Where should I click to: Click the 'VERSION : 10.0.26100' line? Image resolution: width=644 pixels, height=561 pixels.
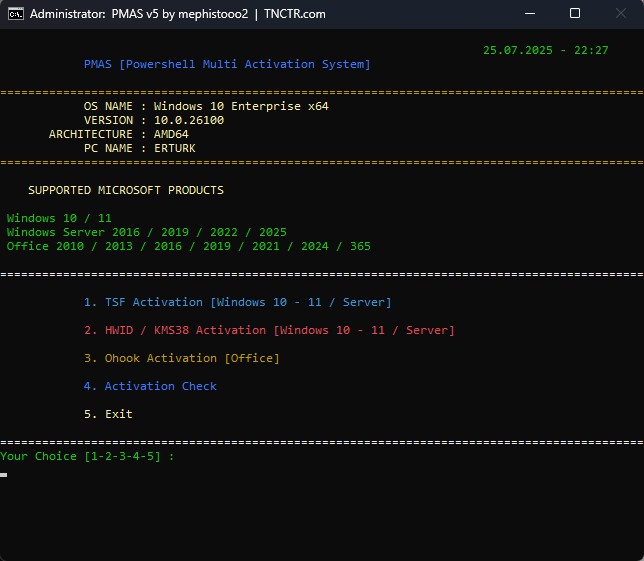click(x=154, y=120)
